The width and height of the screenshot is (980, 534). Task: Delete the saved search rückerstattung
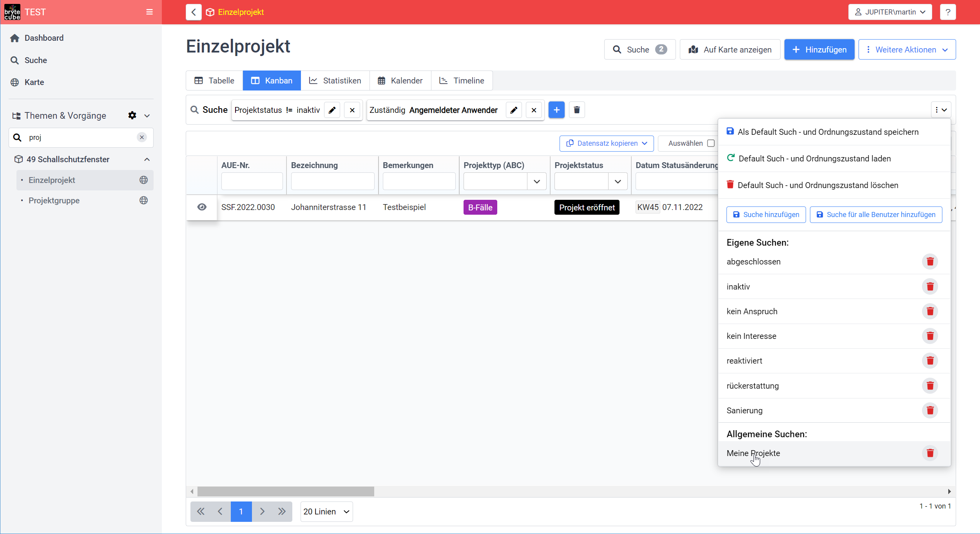coord(930,386)
